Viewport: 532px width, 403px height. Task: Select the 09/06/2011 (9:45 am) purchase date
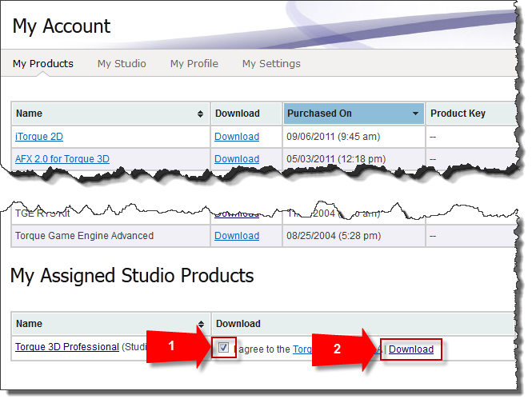click(x=333, y=137)
